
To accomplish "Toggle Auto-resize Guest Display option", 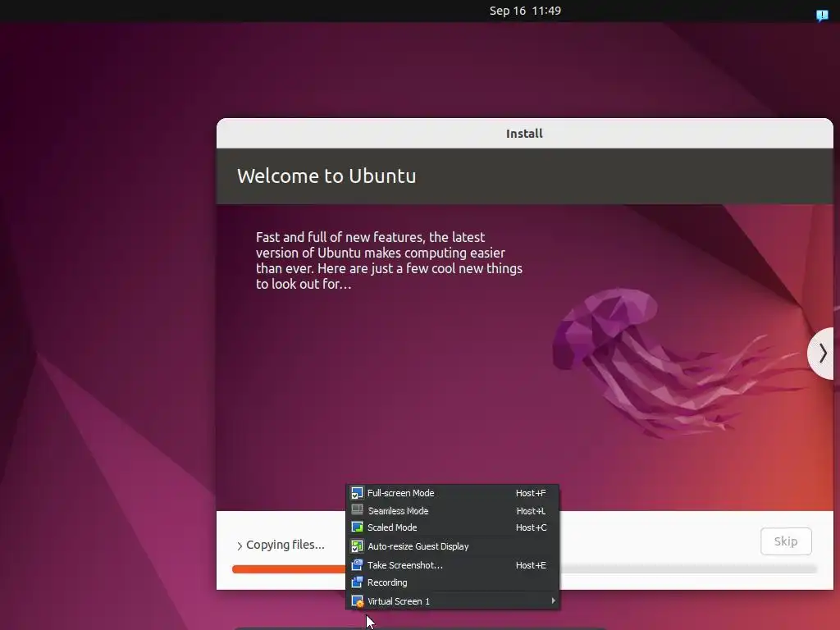I will 453,546.
